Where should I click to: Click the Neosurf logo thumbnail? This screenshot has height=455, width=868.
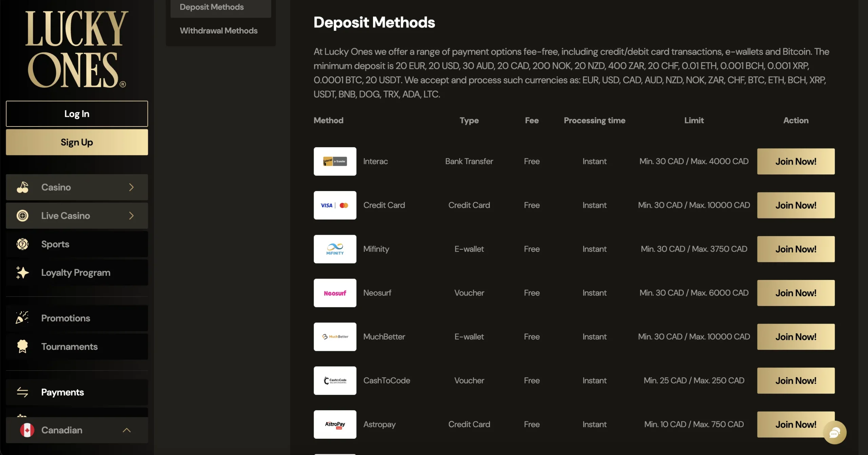pos(335,293)
